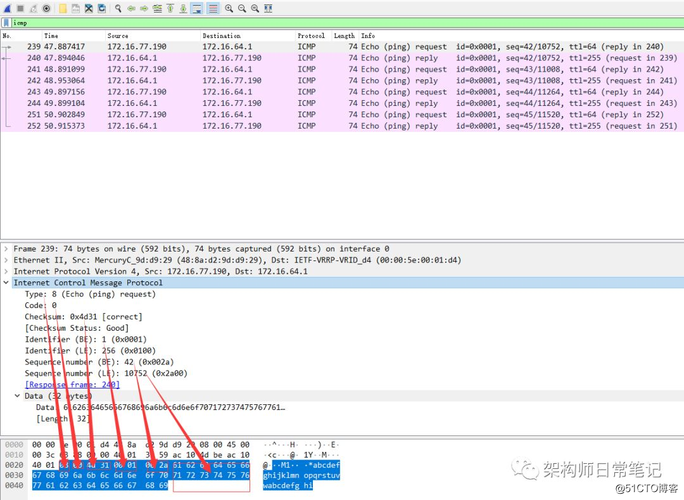Reset text size to normal
Viewport: 684px width, 500px height.
(x=255, y=8)
